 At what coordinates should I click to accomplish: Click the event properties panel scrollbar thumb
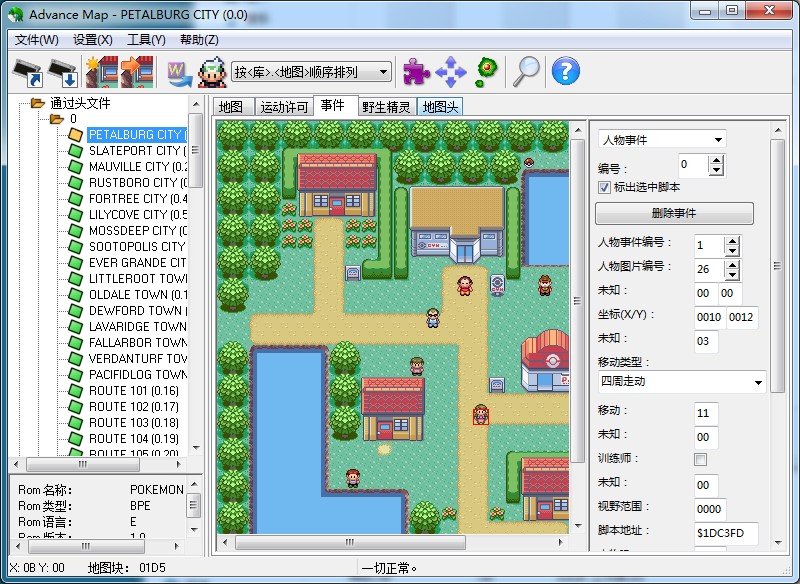pos(777,266)
